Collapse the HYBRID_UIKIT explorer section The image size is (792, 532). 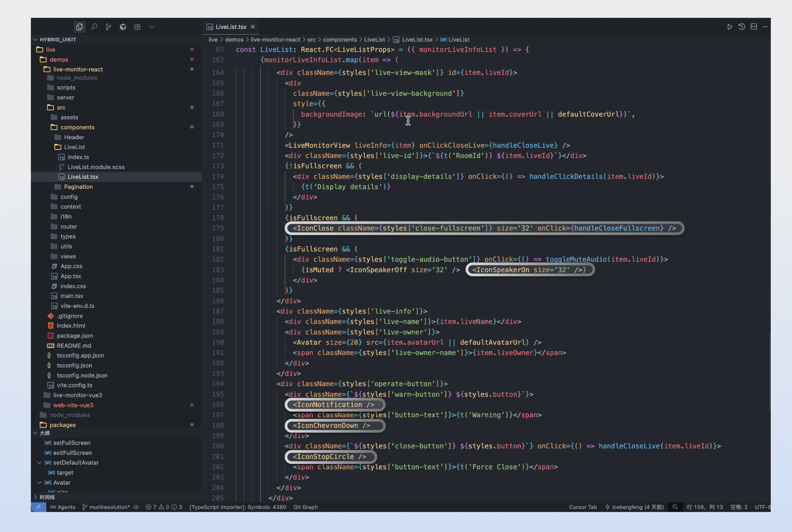pos(36,40)
